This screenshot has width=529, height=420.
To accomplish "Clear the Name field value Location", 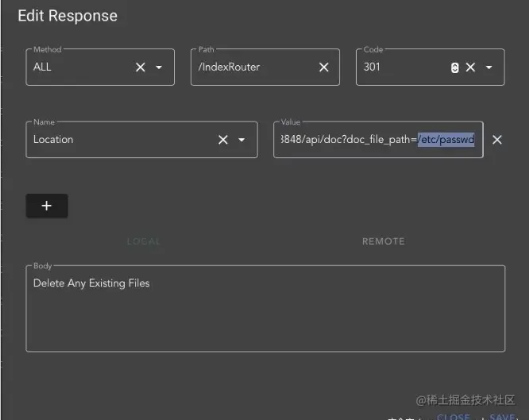I will pyautogui.click(x=223, y=140).
